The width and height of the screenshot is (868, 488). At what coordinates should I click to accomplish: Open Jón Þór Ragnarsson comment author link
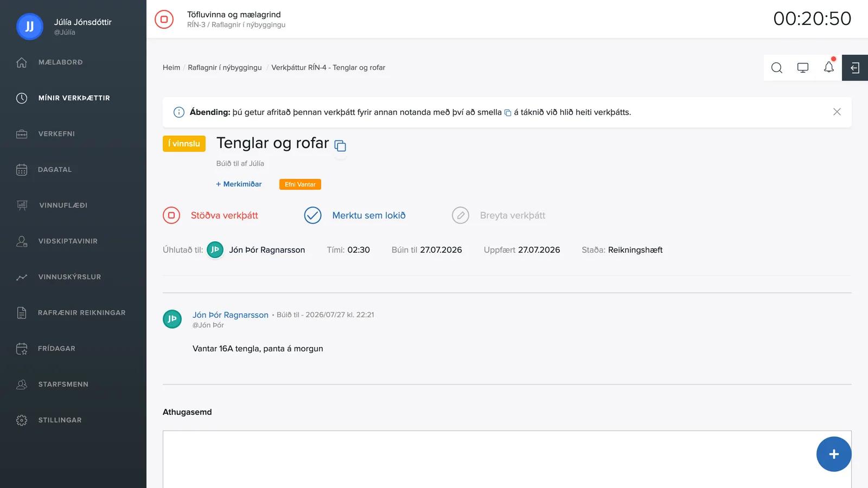231,315
